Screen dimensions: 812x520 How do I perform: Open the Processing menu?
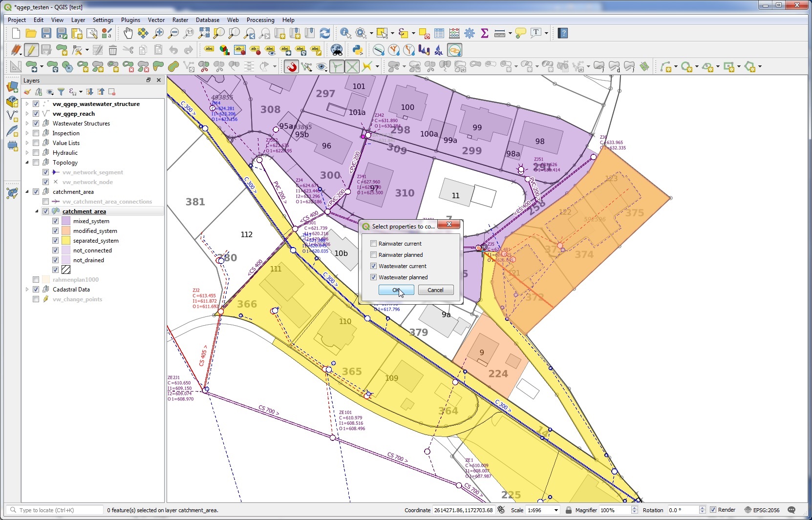tap(260, 20)
